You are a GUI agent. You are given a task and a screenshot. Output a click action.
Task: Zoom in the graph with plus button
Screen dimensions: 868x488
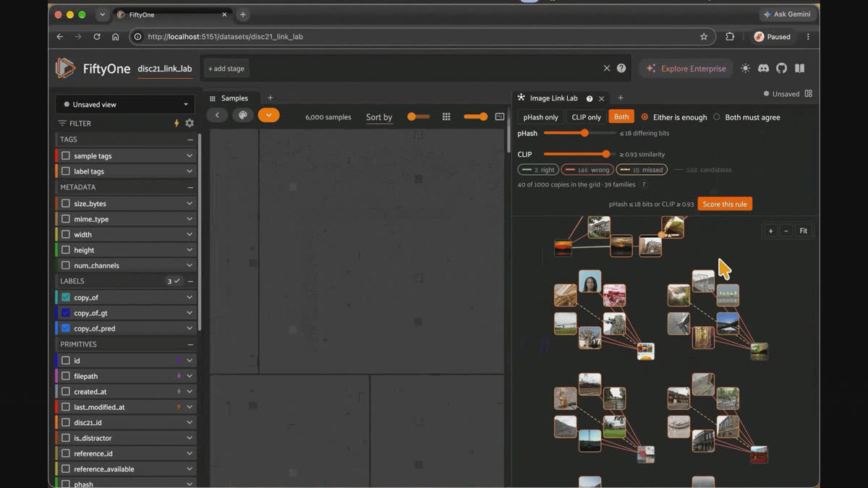(x=770, y=231)
